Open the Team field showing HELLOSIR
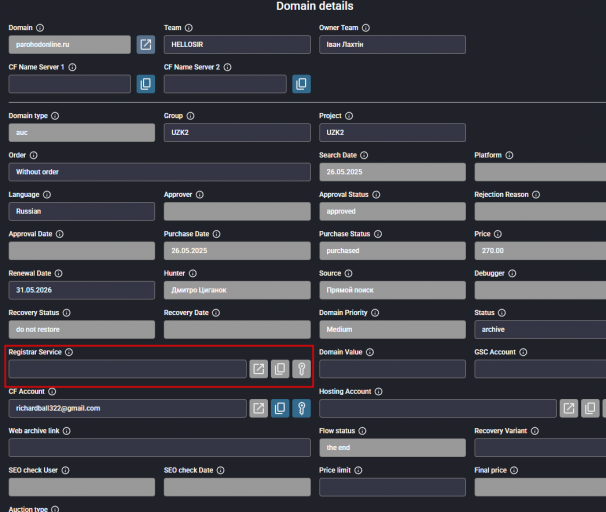The image size is (606, 512). point(237,44)
